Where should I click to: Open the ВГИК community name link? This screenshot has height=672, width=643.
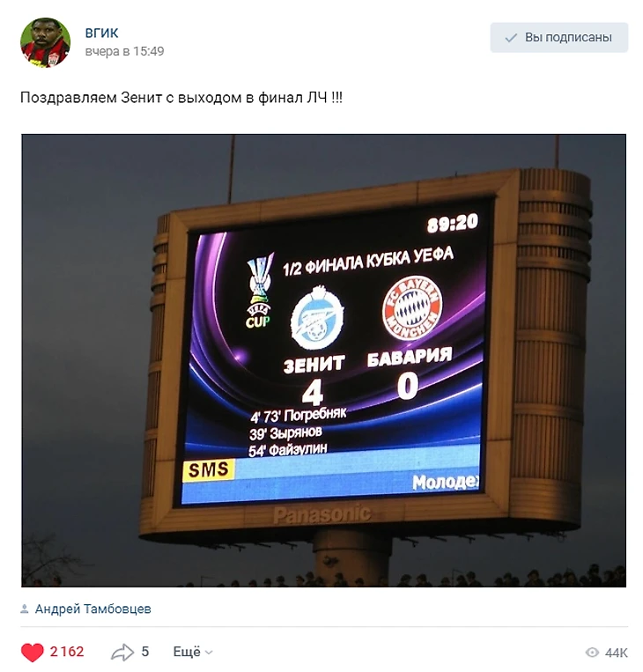[101, 33]
